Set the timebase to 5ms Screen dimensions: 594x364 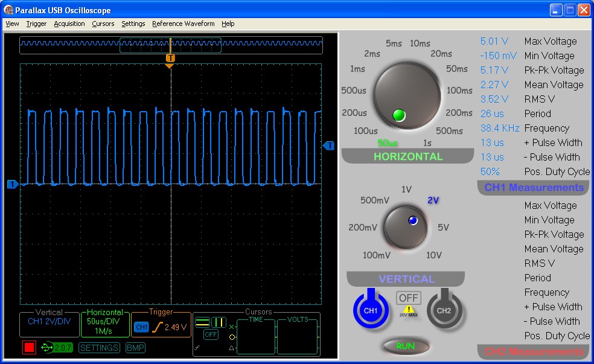tap(394, 43)
